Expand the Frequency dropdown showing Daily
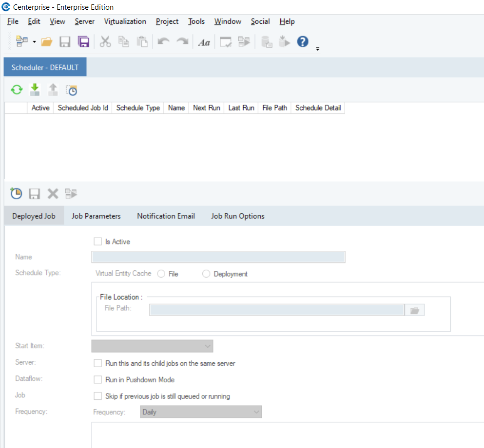484x448 pixels. (201, 412)
